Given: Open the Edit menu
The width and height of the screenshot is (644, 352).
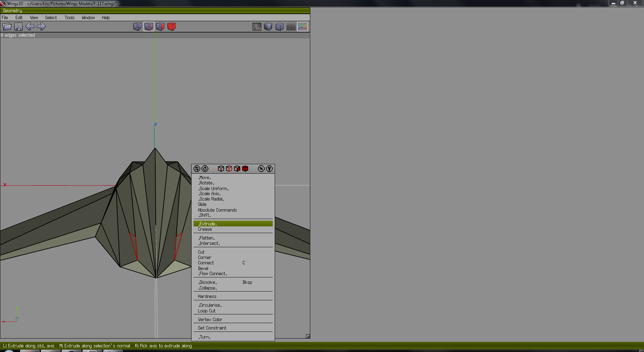Looking at the screenshot, I should coord(19,17).
